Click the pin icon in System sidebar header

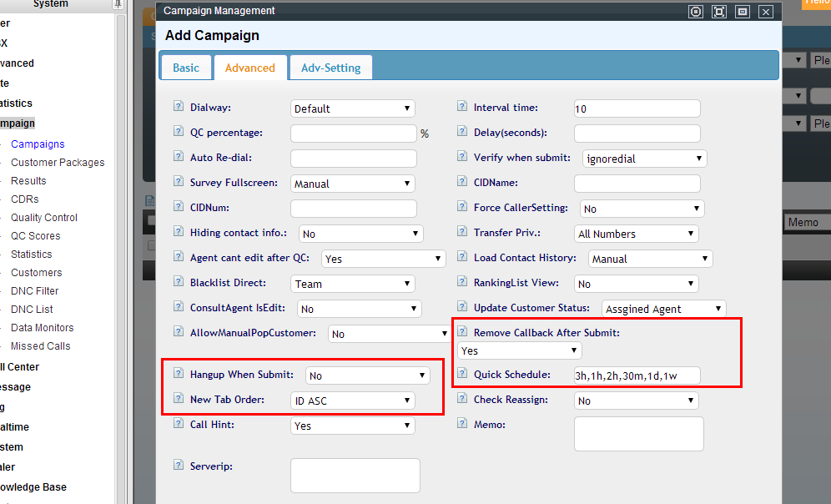click(120, 4)
